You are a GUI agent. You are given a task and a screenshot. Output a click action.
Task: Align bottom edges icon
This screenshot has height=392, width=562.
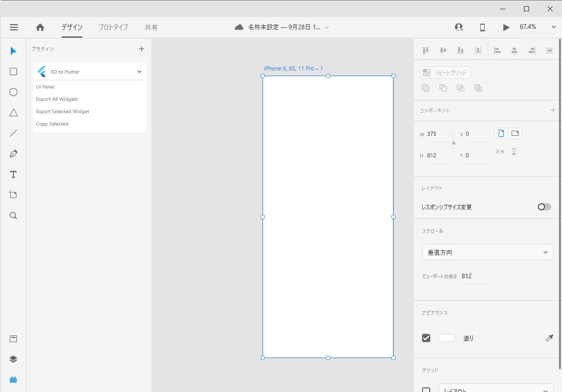click(461, 50)
